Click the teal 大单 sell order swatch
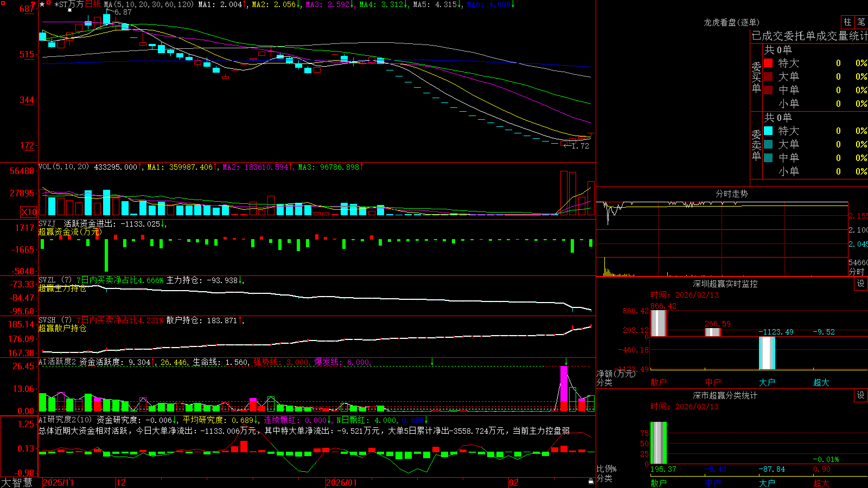This screenshot has height=488, width=868. tap(768, 144)
